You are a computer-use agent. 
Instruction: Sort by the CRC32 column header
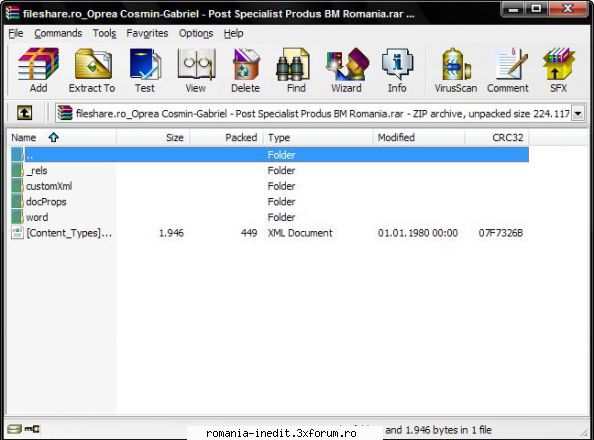(x=497, y=137)
